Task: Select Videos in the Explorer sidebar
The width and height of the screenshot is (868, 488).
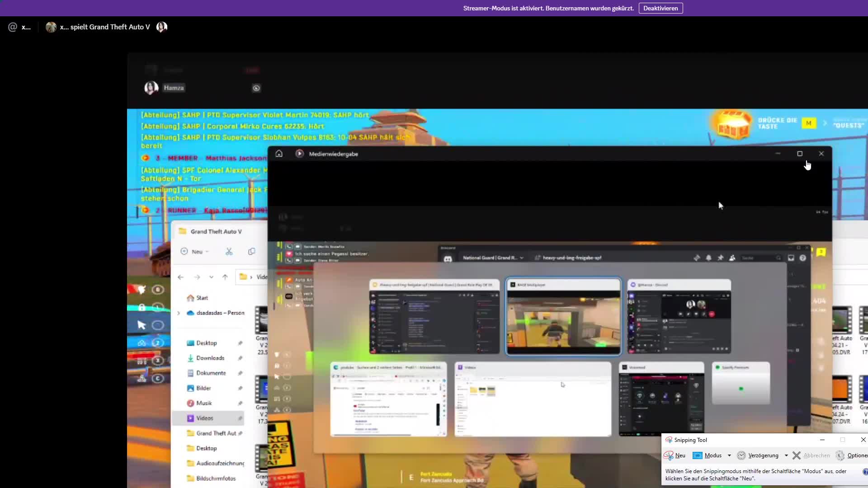Action: pos(208,418)
